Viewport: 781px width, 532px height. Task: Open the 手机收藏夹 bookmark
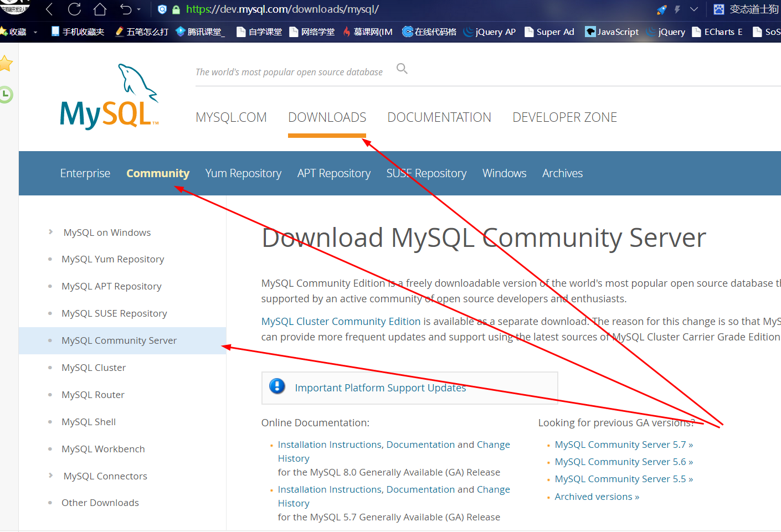tap(78, 32)
